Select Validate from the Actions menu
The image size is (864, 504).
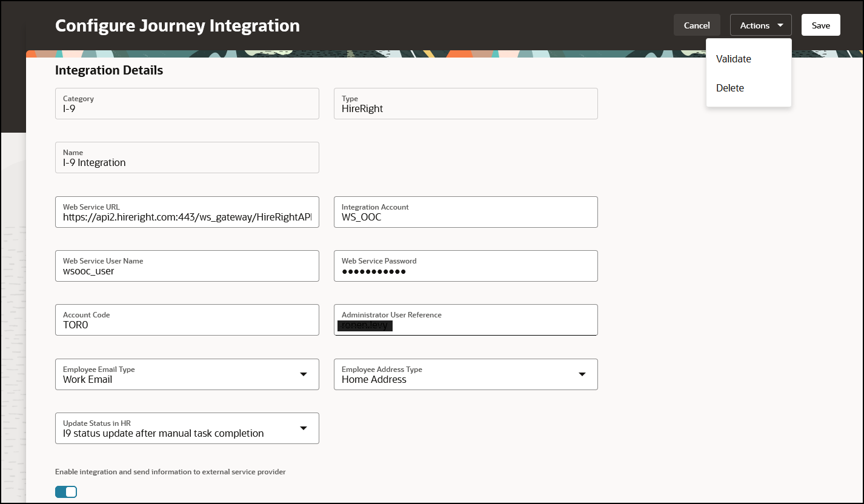pyautogui.click(x=734, y=59)
